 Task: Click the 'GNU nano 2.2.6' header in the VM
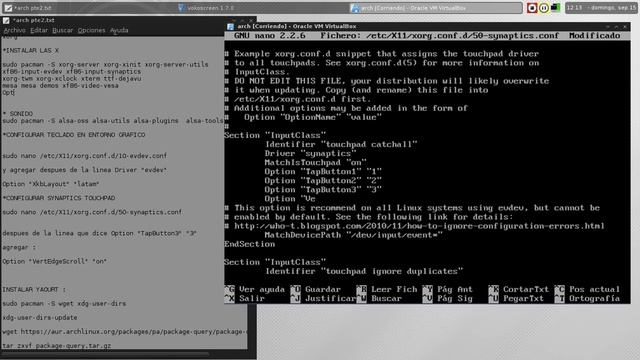tap(269, 36)
